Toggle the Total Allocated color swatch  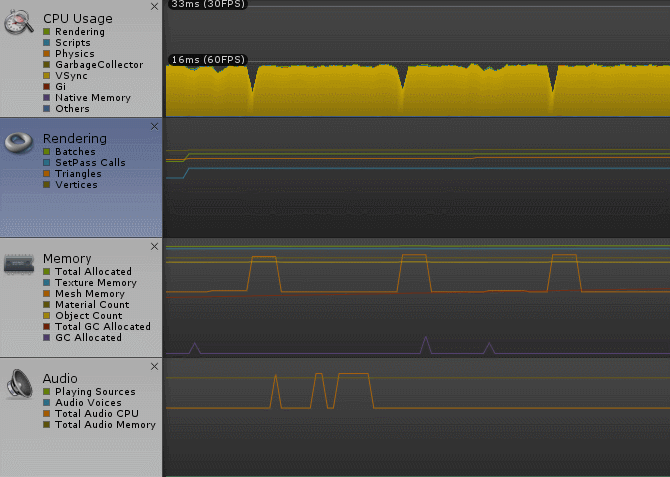(x=47, y=272)
